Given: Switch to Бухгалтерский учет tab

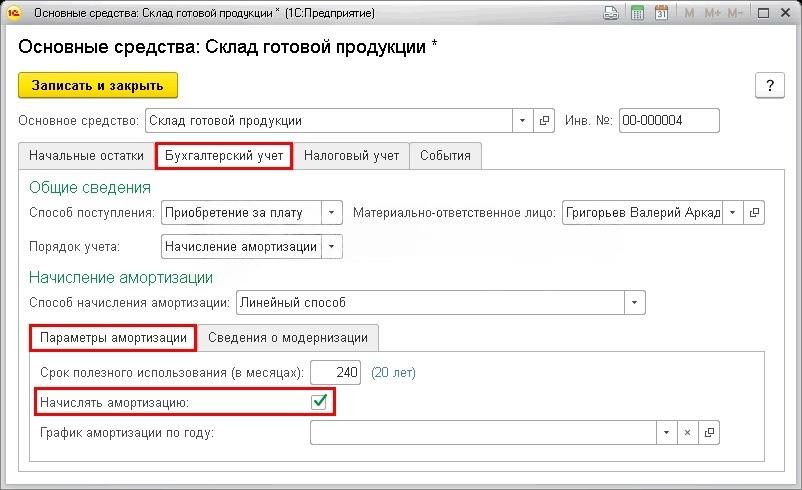Looking at the screenshot, I should pyautogui.click(x=224, y=155).
